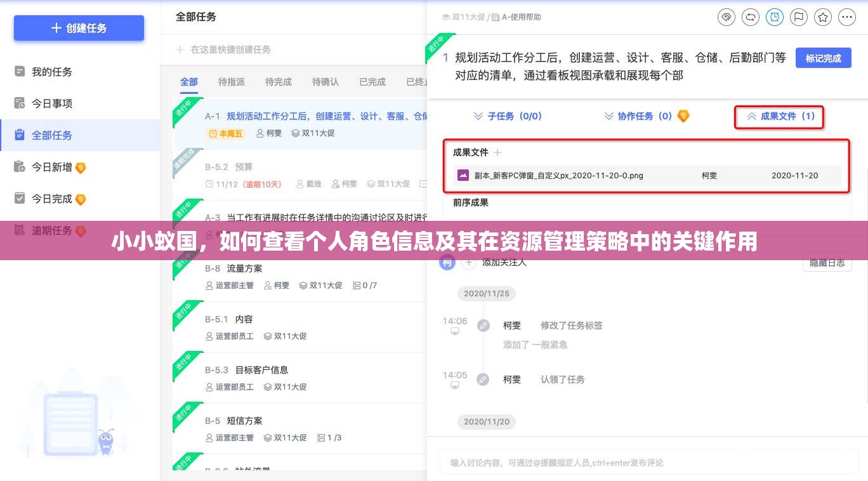Click premium badge next to 今日新增
The height and width of the screenshot is (481, 868).
point(81,168)
